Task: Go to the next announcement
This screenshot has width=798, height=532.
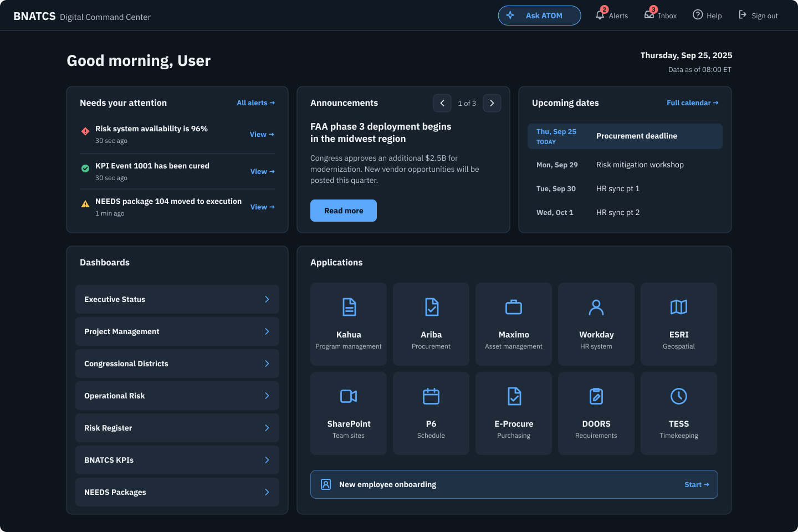Action: (492, 103)
